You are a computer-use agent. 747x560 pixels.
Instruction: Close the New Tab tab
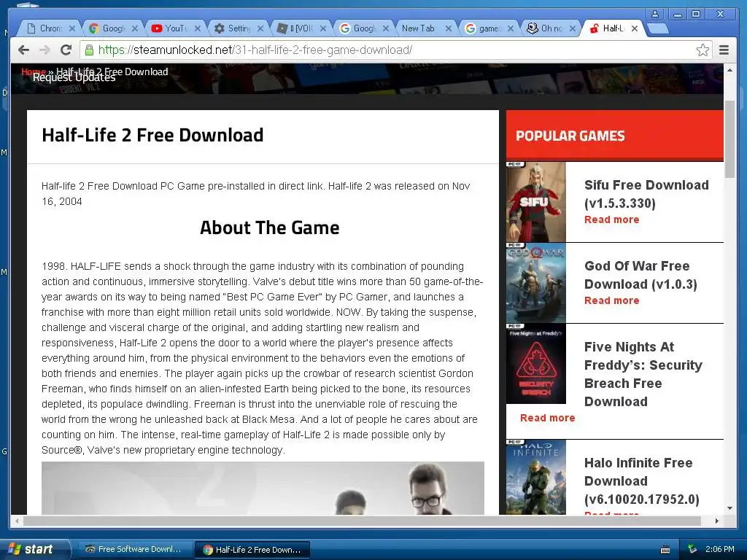coord(449,28)
